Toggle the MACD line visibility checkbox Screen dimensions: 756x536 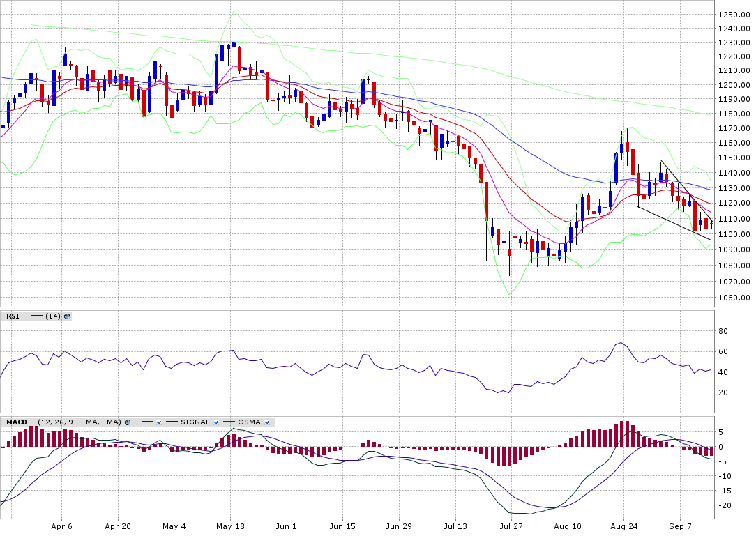click(x=159, y=422)
